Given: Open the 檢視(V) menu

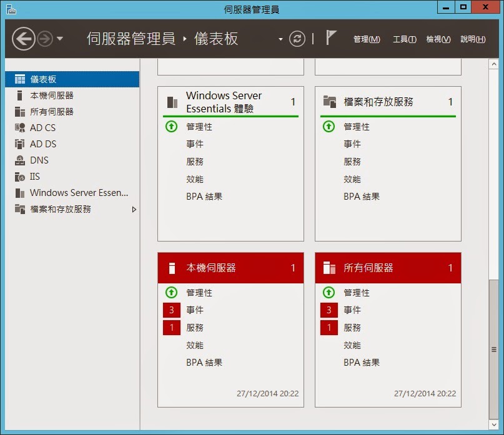Looking at the screenshot, I should [438, 39].
